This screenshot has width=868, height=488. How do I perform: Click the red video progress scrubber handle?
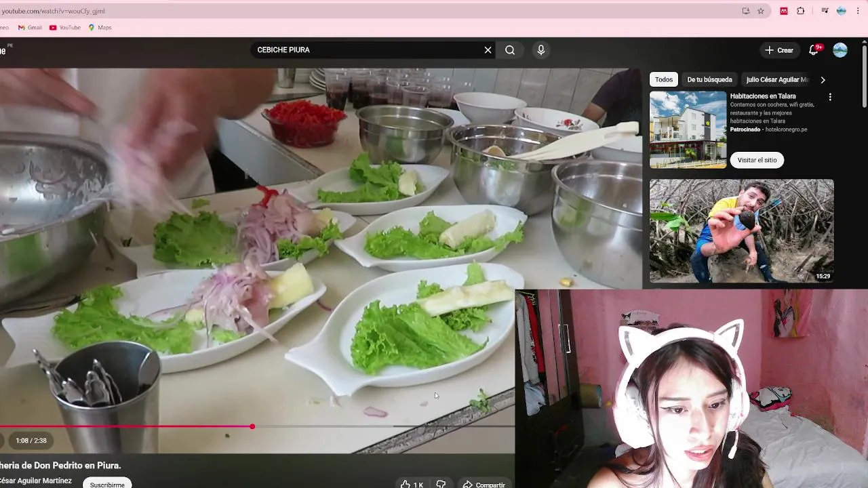point(252,426)
